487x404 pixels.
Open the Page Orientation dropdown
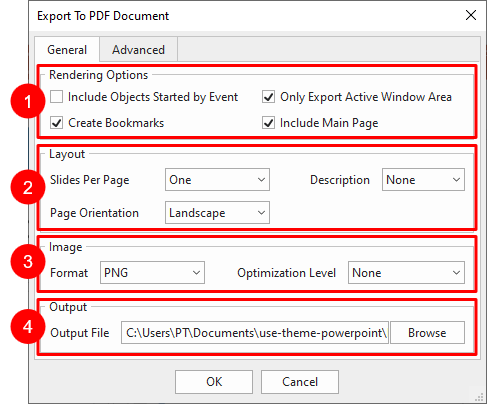click(217, 212)
